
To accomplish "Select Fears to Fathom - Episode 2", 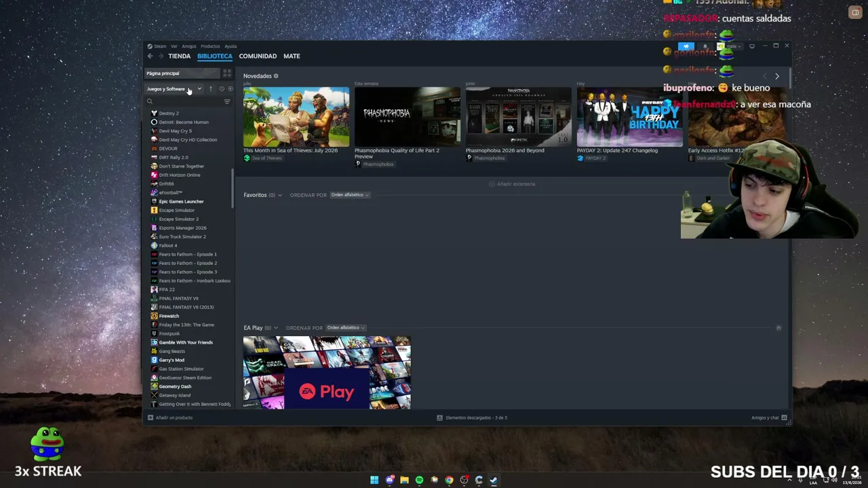I will point(188,263).
